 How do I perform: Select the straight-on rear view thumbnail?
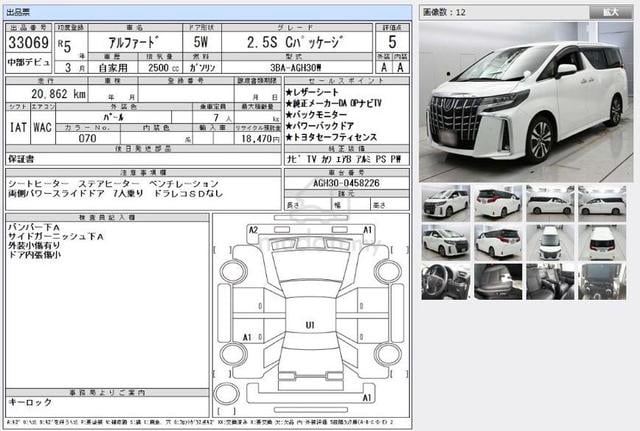tap(602, 242)
